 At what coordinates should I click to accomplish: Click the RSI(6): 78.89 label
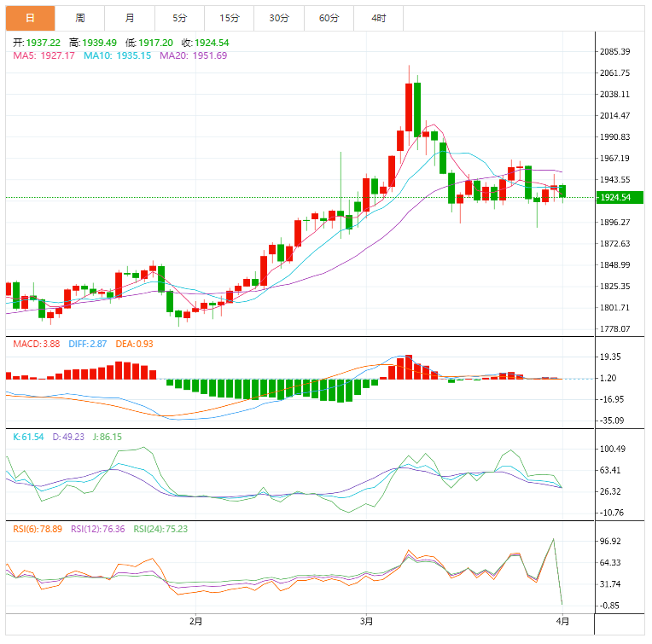point(38,530)
